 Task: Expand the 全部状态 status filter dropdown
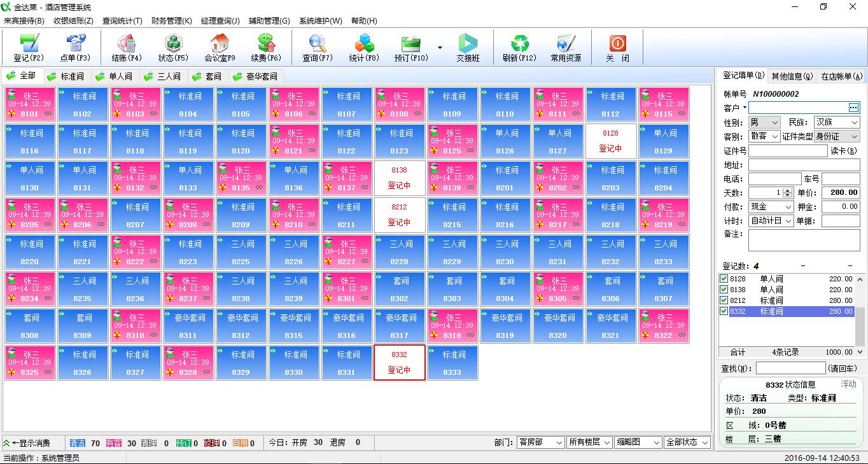[x=687, y=442]
